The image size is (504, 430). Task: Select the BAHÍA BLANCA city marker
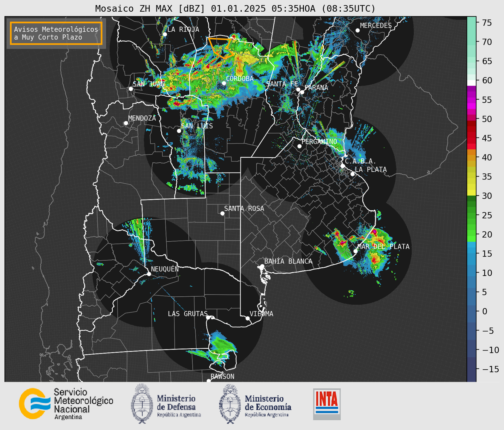pyautogui.click(x=262, y=266)
